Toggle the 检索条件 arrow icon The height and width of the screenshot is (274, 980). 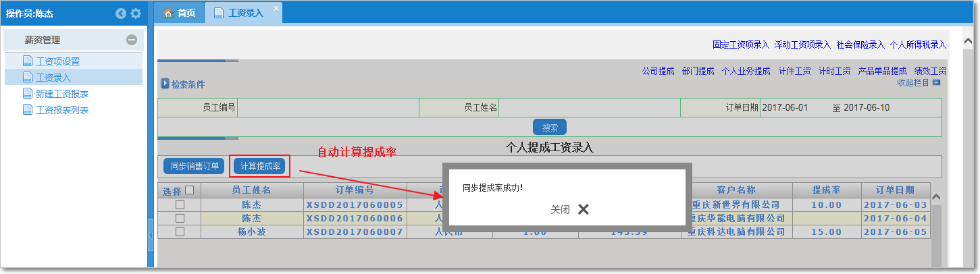pos(165,84)
